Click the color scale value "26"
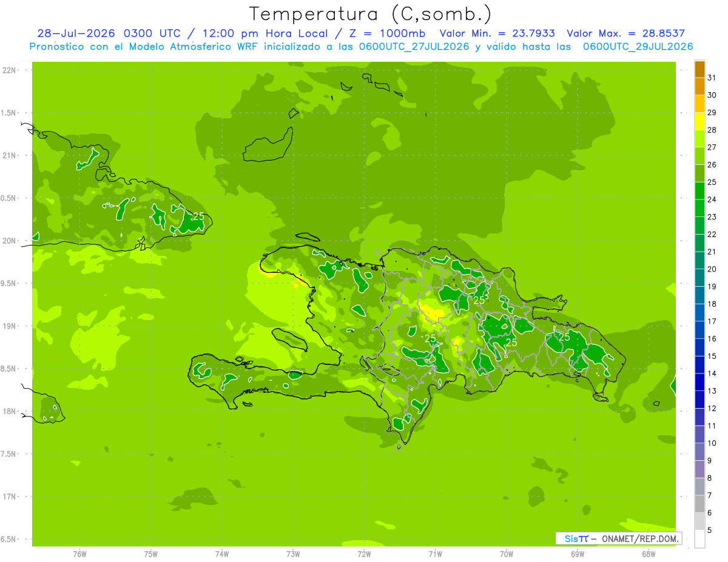This screenshot has width=728, height=562. (712, 165)
